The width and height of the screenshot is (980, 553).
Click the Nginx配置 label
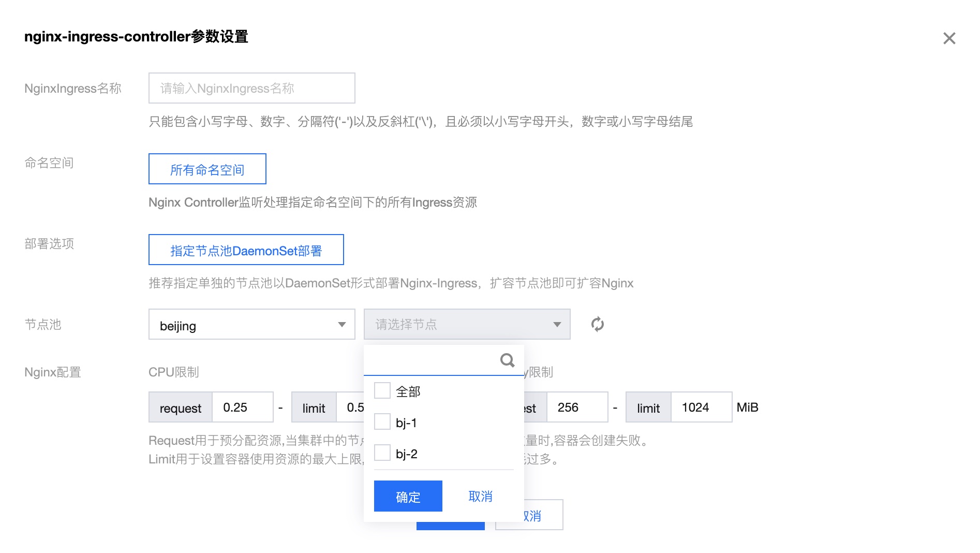[52, 372]
